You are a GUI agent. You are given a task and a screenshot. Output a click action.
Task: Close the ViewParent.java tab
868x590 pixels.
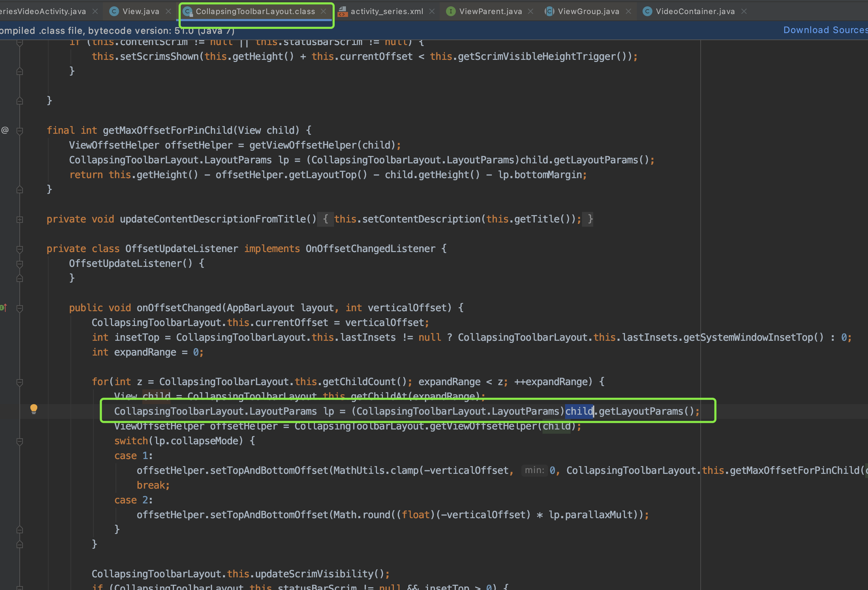point(531,12)
